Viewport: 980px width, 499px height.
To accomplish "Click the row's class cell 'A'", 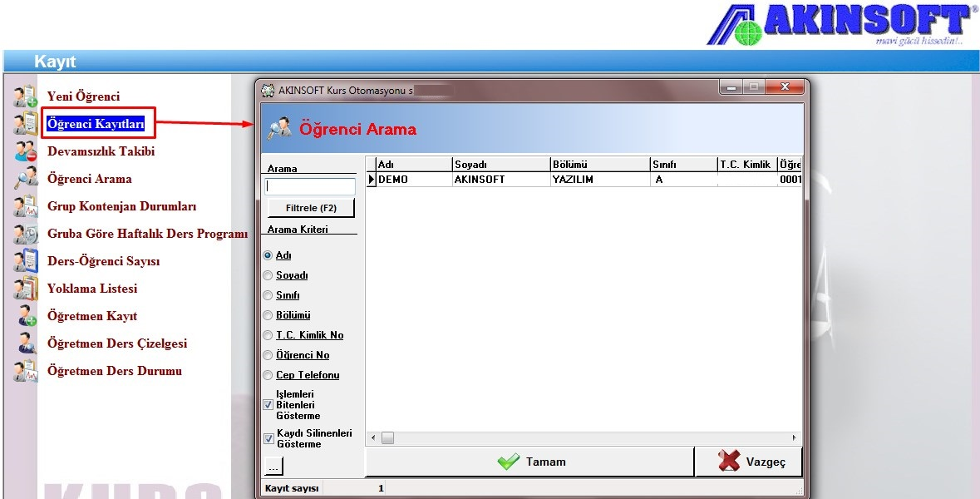I will (684, 180).
